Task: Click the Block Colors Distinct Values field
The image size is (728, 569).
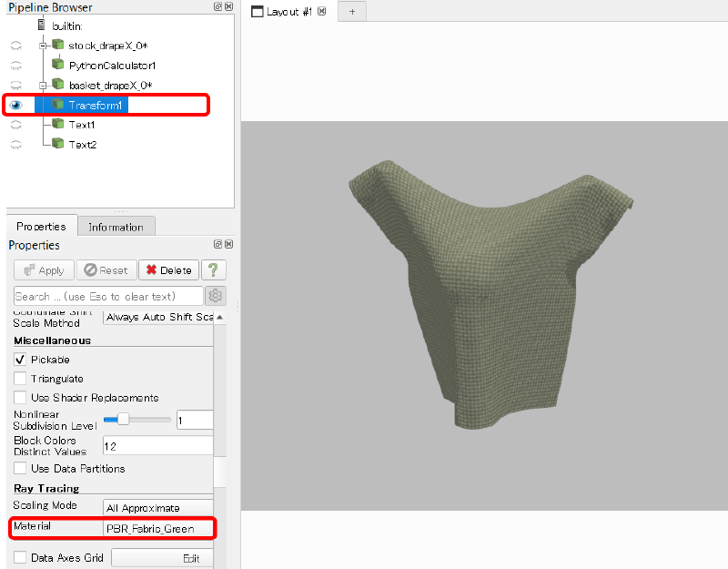Action: (157, 445)
